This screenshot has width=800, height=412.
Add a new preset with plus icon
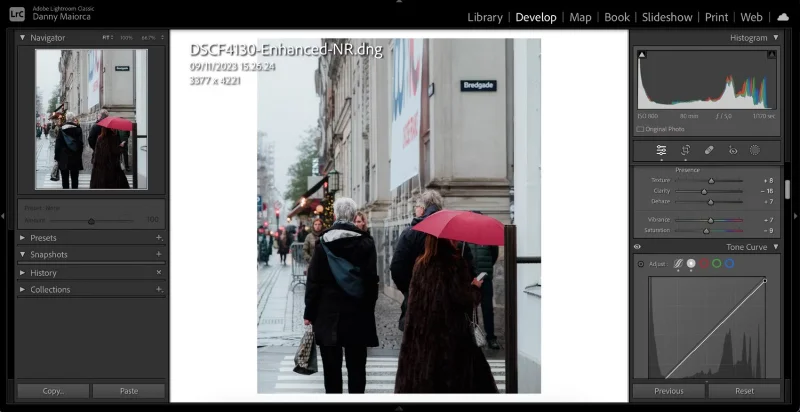158,238
